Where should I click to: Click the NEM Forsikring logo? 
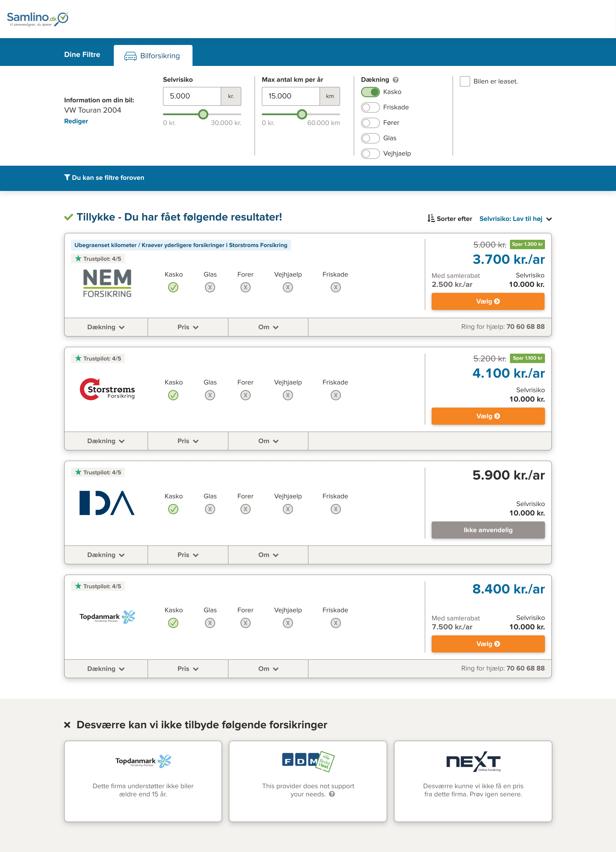107,283
